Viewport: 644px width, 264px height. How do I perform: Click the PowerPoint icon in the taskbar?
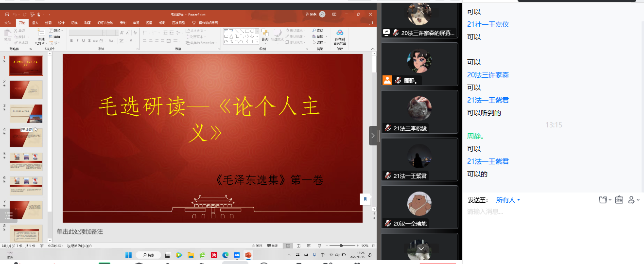248,255
